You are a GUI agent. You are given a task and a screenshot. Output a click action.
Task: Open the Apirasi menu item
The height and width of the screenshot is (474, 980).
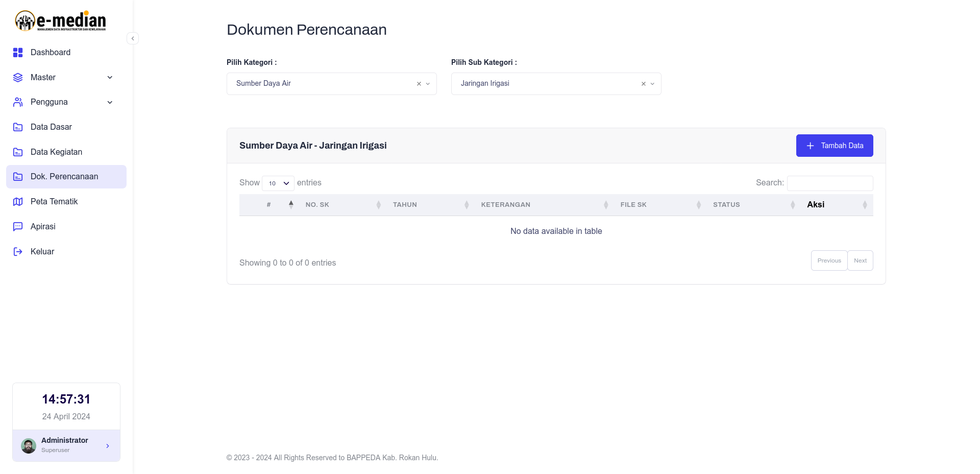coord(66,227)
